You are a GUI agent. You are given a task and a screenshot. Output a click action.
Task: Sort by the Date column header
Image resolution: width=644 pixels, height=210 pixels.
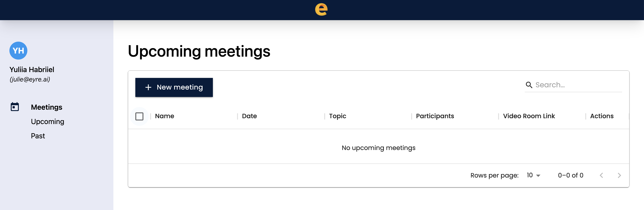(x=249, y=116)
